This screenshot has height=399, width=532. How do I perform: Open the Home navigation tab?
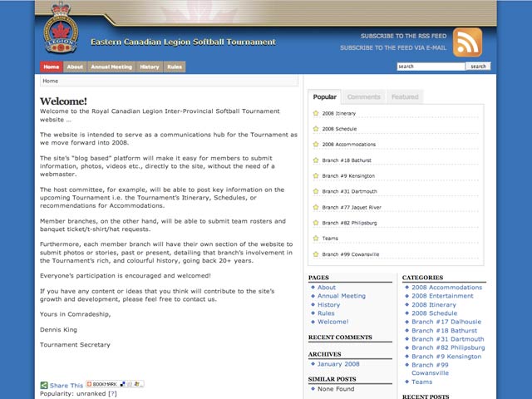[52, 66]
